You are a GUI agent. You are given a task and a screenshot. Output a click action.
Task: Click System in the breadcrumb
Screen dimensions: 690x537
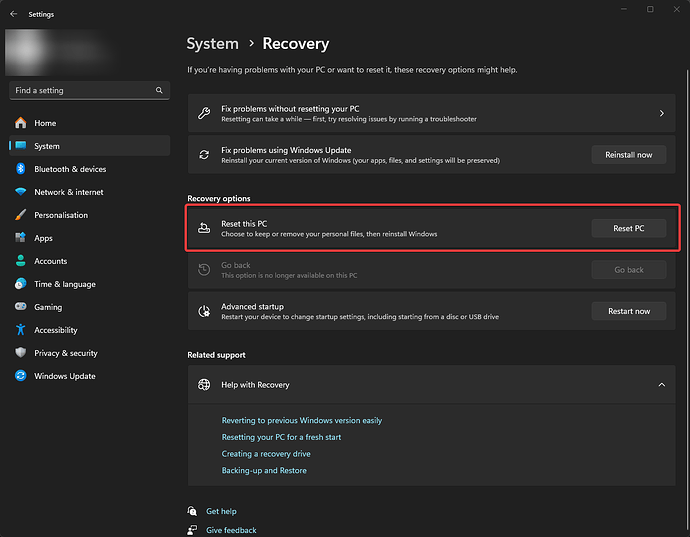213,44
